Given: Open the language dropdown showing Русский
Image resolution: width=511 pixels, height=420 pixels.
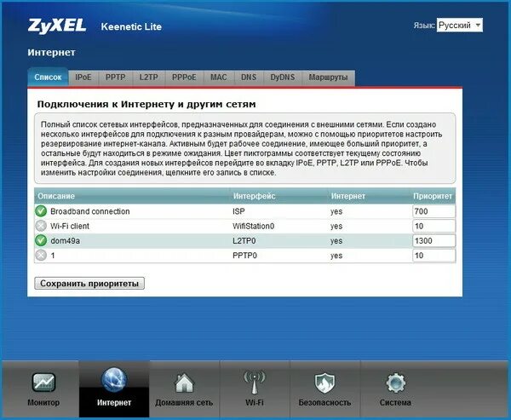Looking at the screenshot, I should pos(460,25).
